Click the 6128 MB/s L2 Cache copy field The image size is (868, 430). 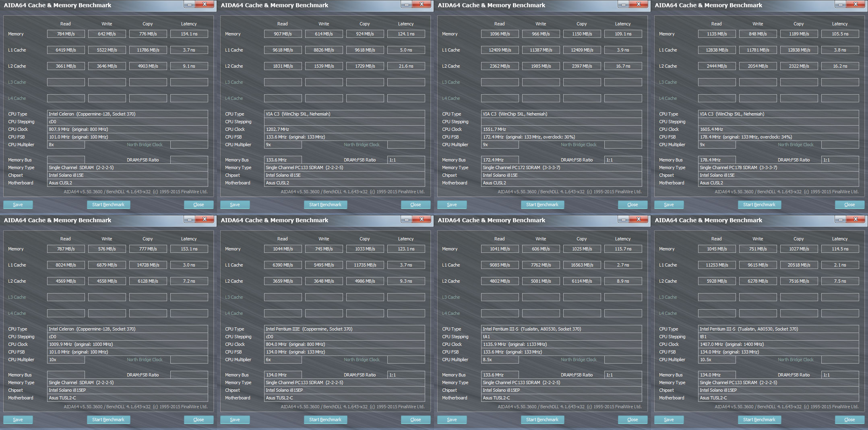coord(148,281)
